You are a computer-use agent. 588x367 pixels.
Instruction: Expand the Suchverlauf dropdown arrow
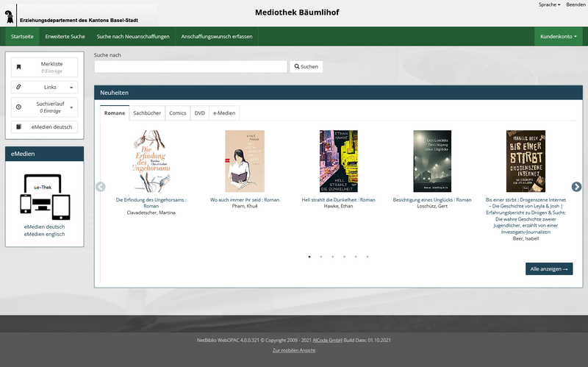click(x=71, y=107)
